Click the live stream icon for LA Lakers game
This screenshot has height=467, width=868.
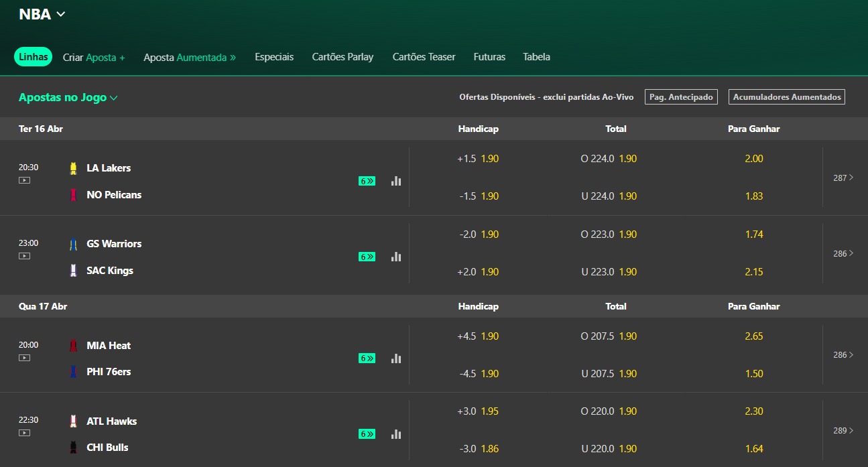(x=25, y=181)
